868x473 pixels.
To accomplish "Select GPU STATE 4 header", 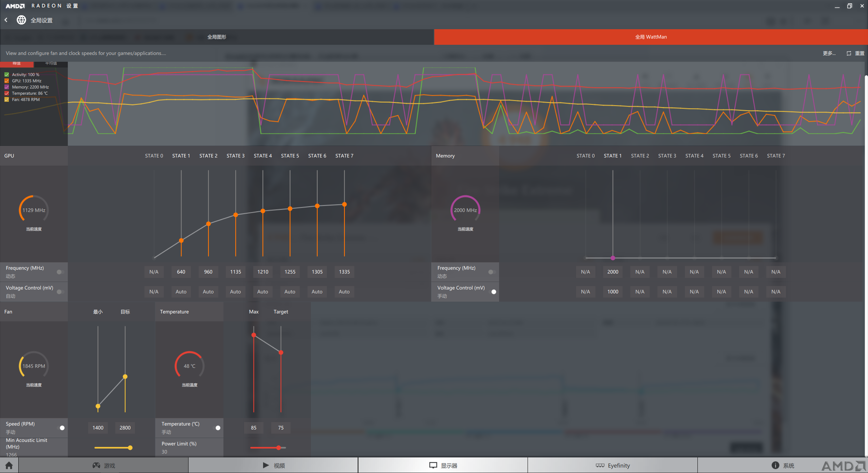I will pos(263,156).
